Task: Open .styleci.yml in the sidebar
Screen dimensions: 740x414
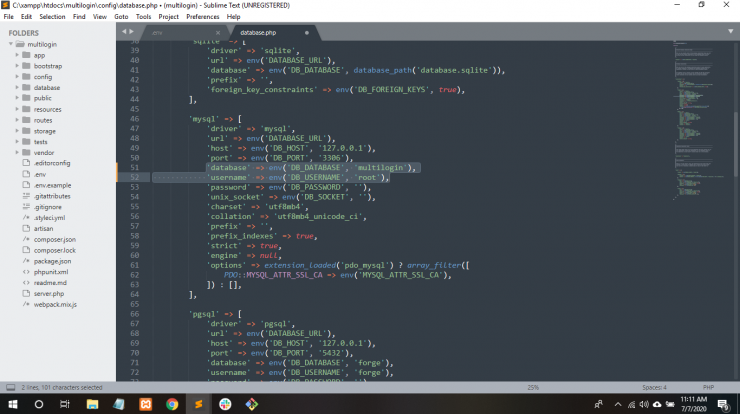Action: pyautogui.click(x=49, y=218)
